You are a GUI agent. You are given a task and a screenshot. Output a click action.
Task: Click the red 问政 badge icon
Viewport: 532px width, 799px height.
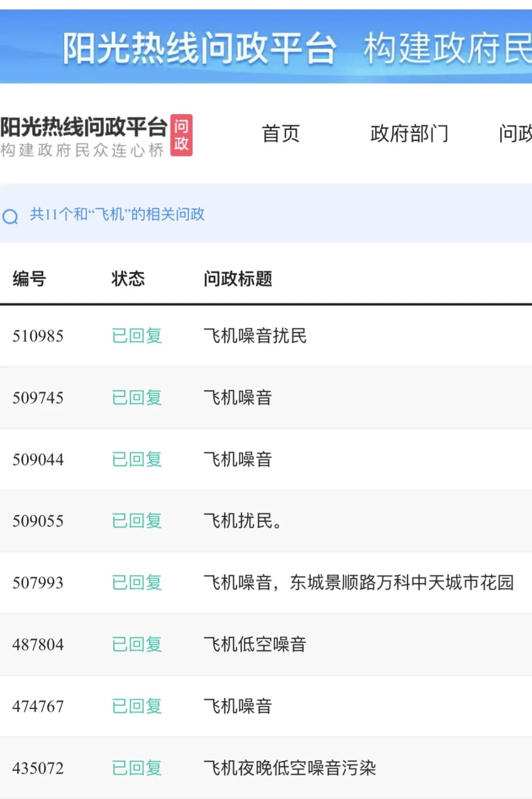coord(181,136)
